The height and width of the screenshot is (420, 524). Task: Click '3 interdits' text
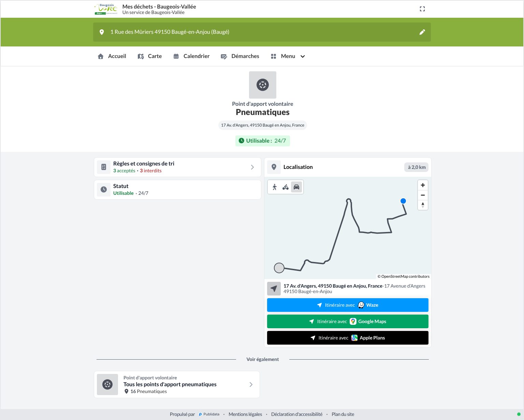coord(151,171)
